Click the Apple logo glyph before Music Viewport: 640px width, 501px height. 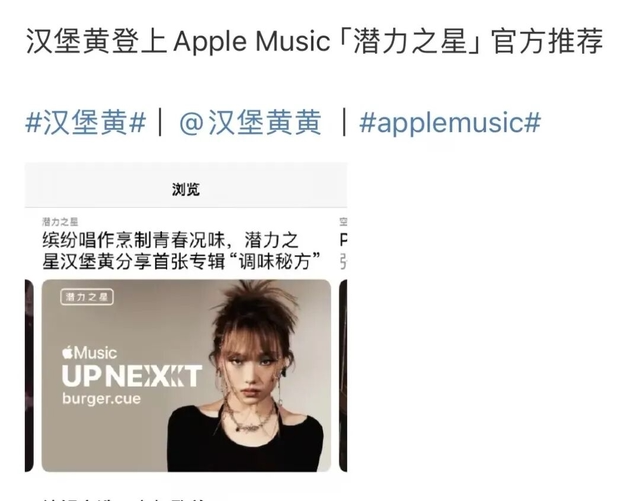click(x=68, y=352)
